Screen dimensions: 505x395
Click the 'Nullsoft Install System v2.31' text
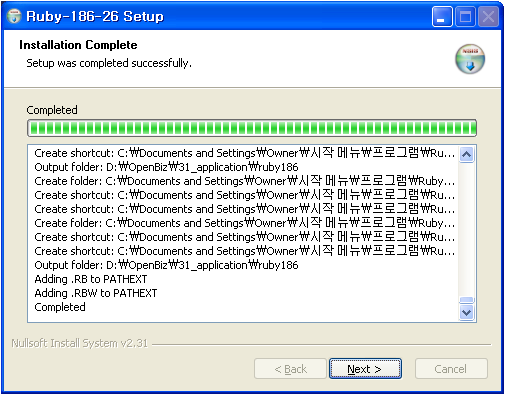80,343
